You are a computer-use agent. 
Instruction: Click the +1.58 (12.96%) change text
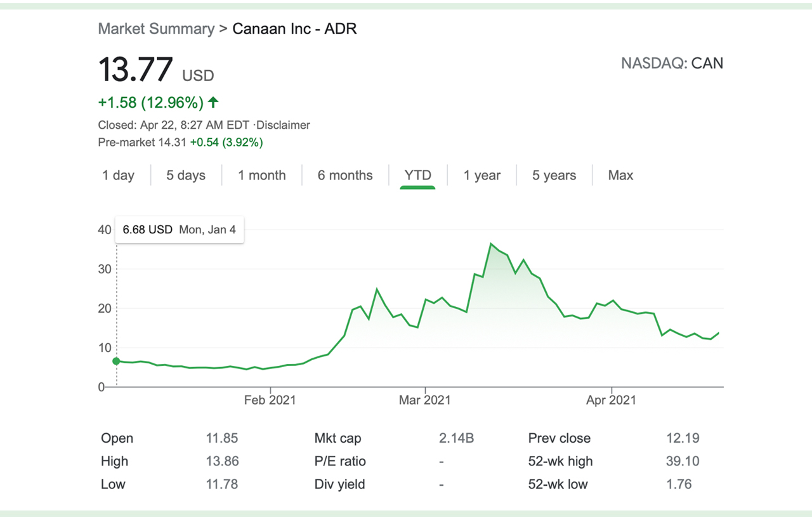151,102
